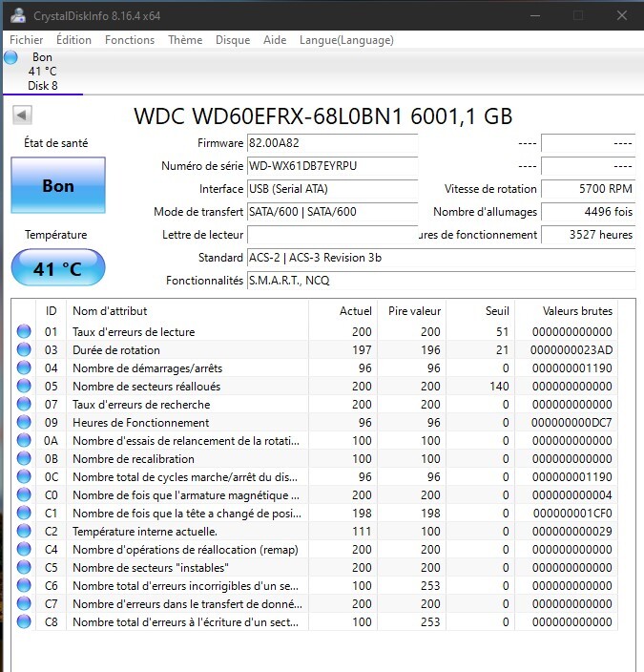
Task: Open the Langue(Language) menu
Action: [346, 40]
